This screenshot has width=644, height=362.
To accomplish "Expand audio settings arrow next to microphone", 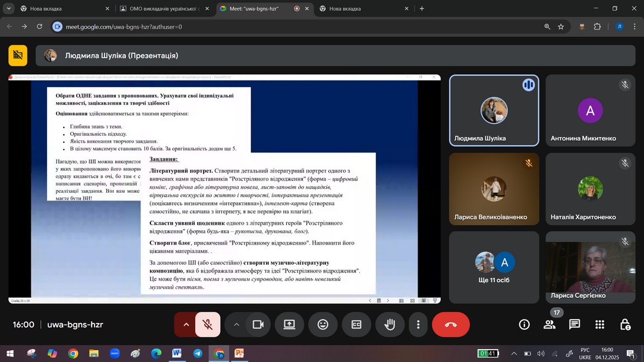I will pos(186,325).
